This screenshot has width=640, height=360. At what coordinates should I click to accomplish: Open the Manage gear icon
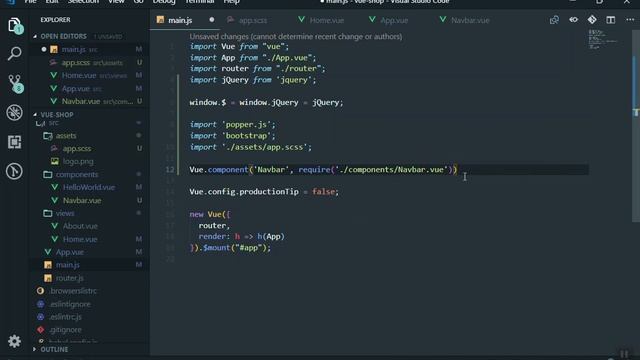(15, 341)
